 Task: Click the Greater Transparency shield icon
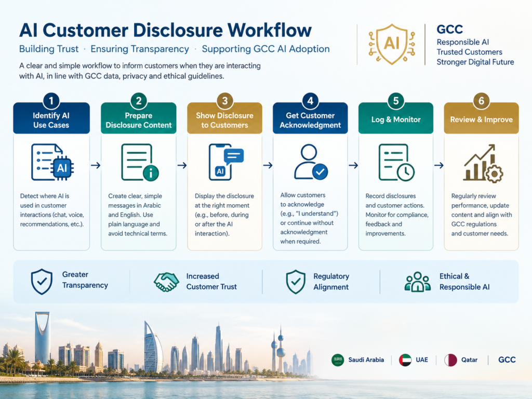point(42,282)
